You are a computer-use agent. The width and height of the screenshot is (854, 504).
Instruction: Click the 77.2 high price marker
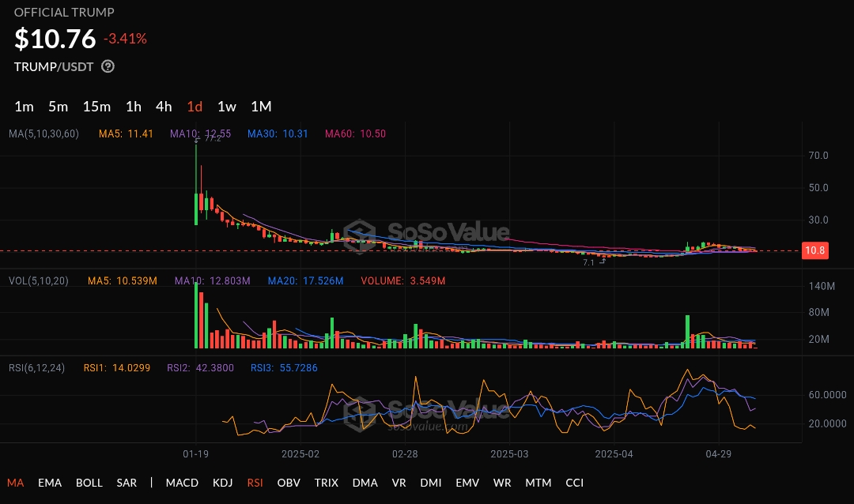pos(213,139)
